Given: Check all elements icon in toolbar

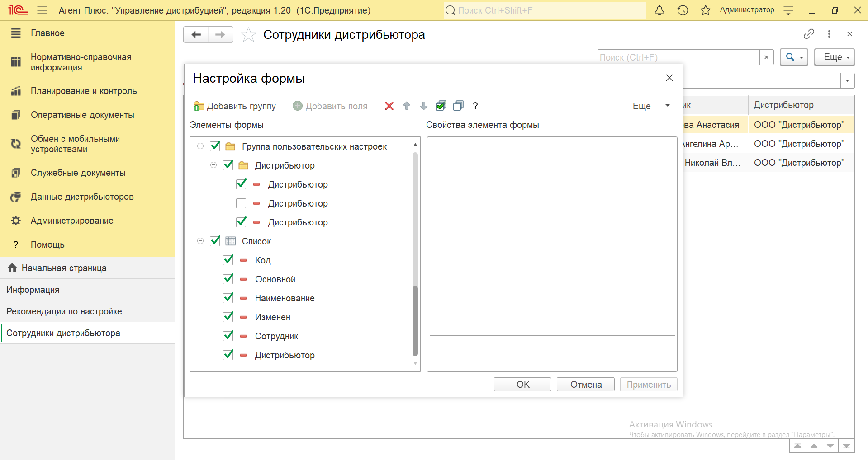Looking at the screenshot, I should click(441, 106).
